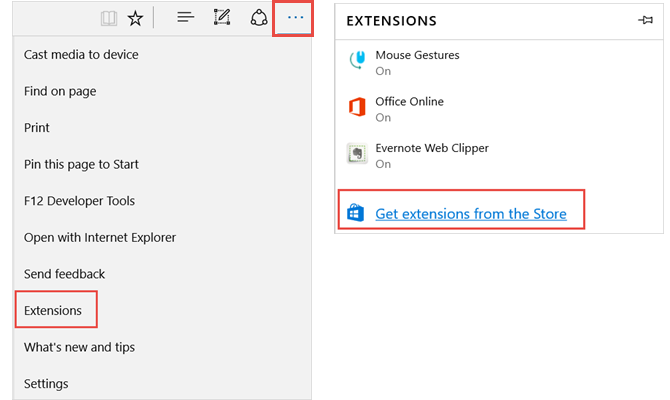
Task: Choose Find on page
Action: (60, 91)
